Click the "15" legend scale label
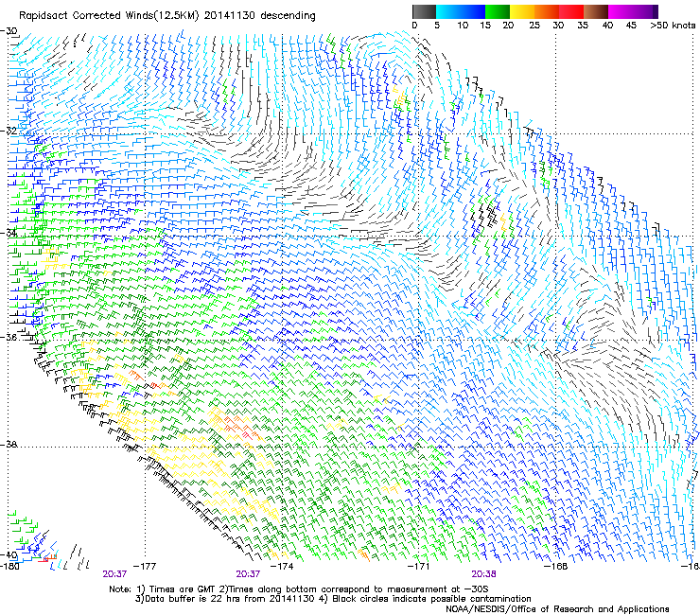 [x=485, y=26]
